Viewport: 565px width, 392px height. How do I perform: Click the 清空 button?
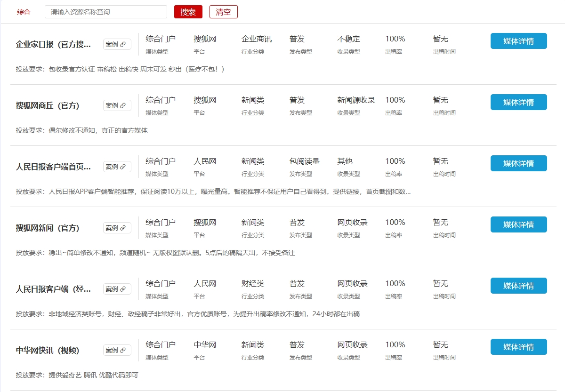[223, 12]
